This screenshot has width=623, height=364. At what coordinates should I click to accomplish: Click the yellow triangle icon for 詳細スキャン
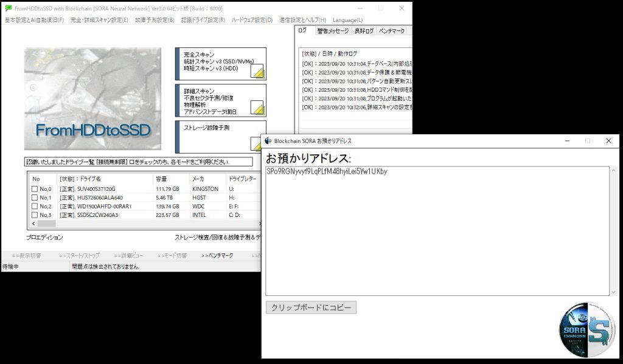(x=257, y=108)
